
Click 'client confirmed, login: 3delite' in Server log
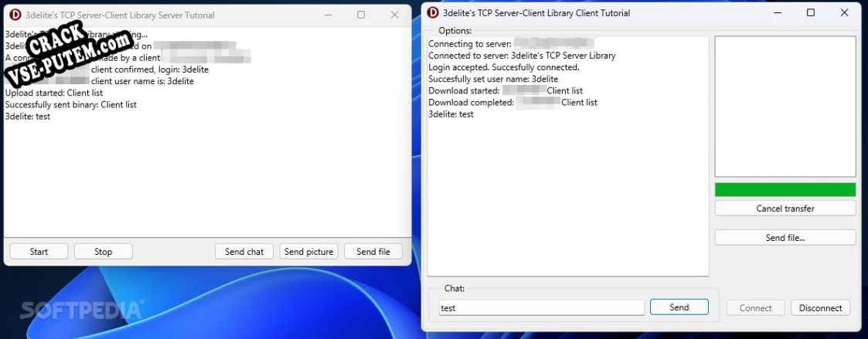(x=150, y=69)
